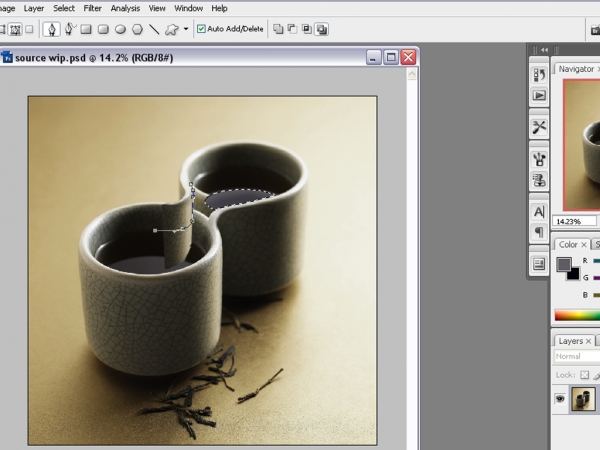Choose the Rounded Rectangle shape tool
Screen dimensions: 600x450
pos(103,29)
